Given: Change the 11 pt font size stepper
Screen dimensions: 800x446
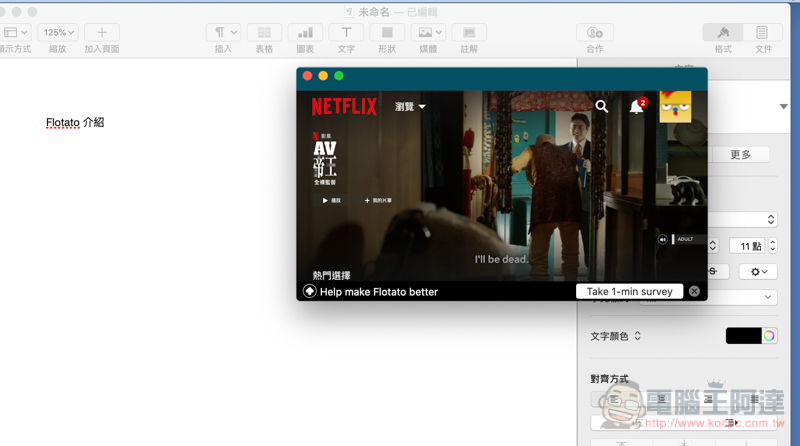Looking at the screenshot, I should [x=773, y=246].
